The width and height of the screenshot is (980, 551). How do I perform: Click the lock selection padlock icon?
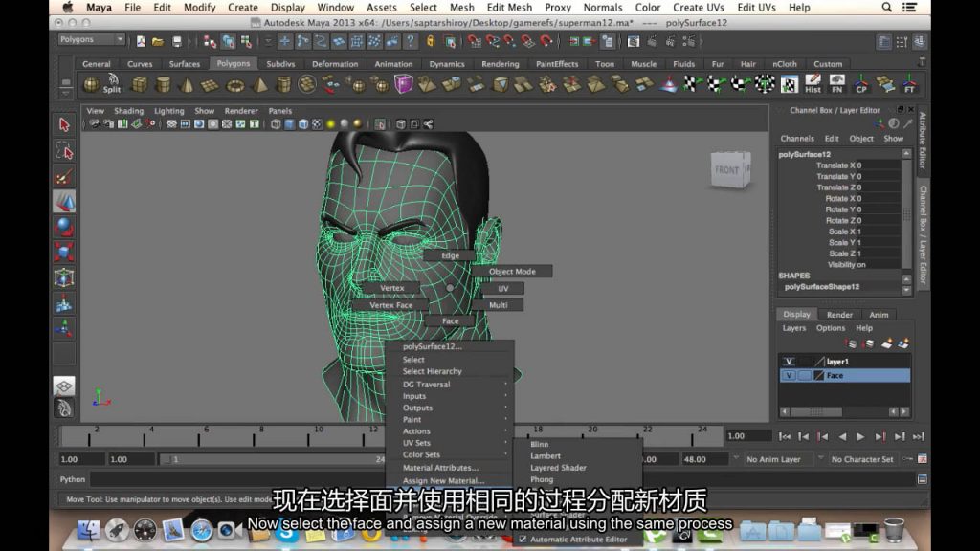pos(431,42)
